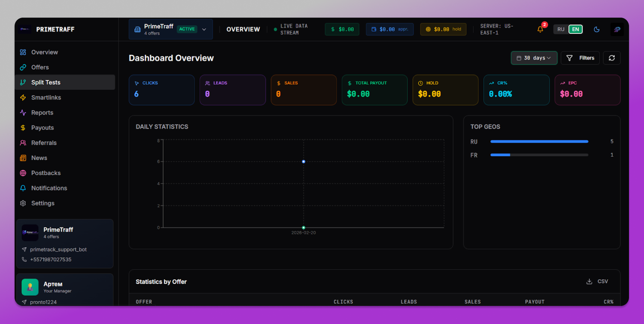Open the notifications bell icon

tap(540, 29)
